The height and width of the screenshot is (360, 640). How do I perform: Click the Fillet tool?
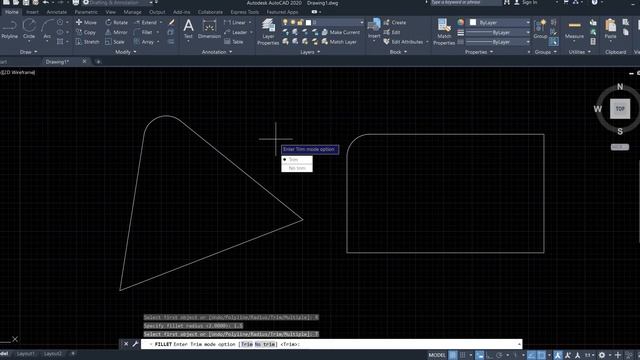tap(143, 32)
